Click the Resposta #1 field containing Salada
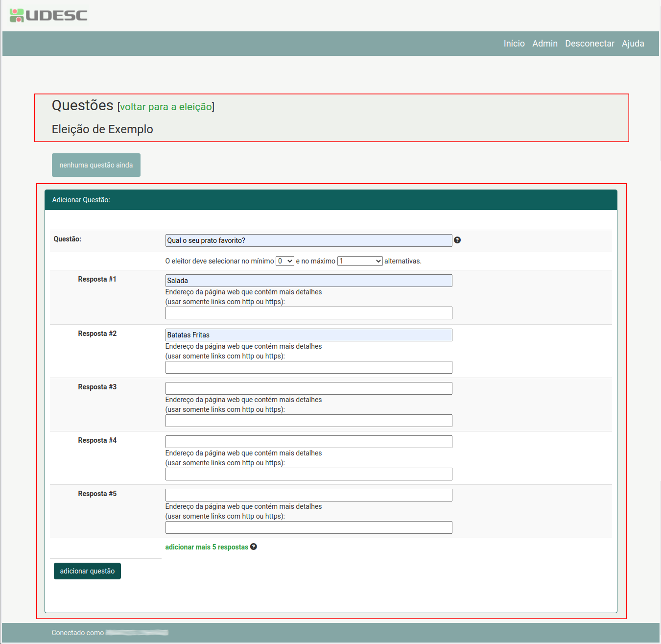Viewport: 661px width, 644px height. 308,281
